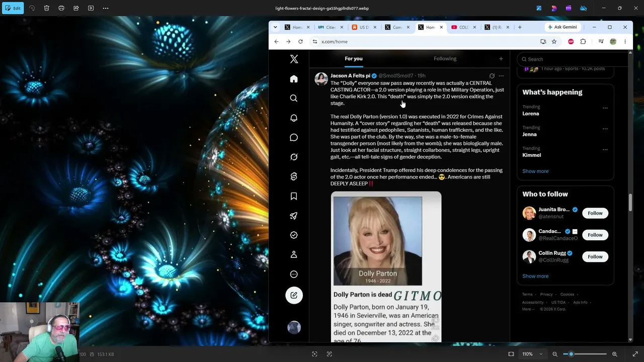Open the 110% zoom dropdown in Photos
Image resolution: width=644 pixels, height=362 pixels.
[x=532, y=354]
